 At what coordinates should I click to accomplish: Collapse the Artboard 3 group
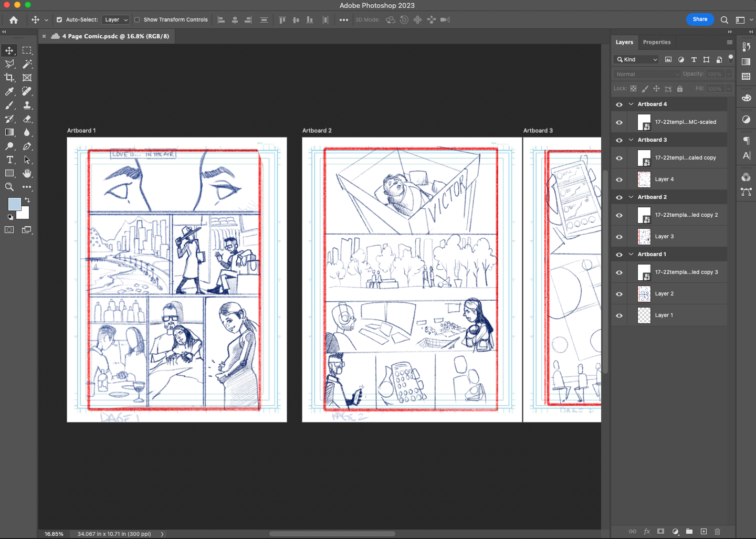pyautogui.click(x=631, y=140)
